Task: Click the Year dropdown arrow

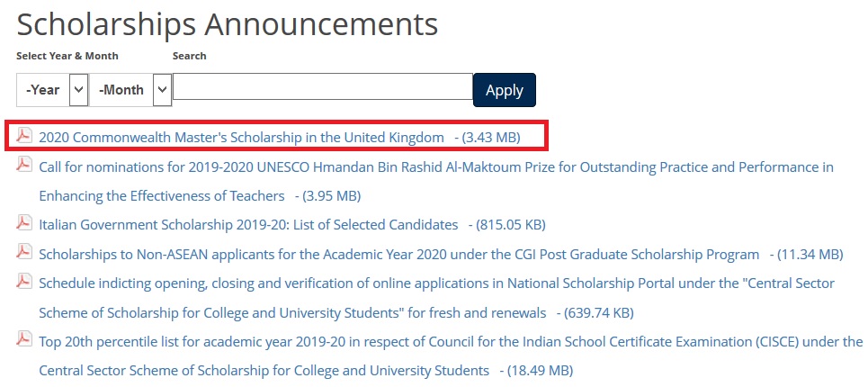Action: [x=78, y=90]
